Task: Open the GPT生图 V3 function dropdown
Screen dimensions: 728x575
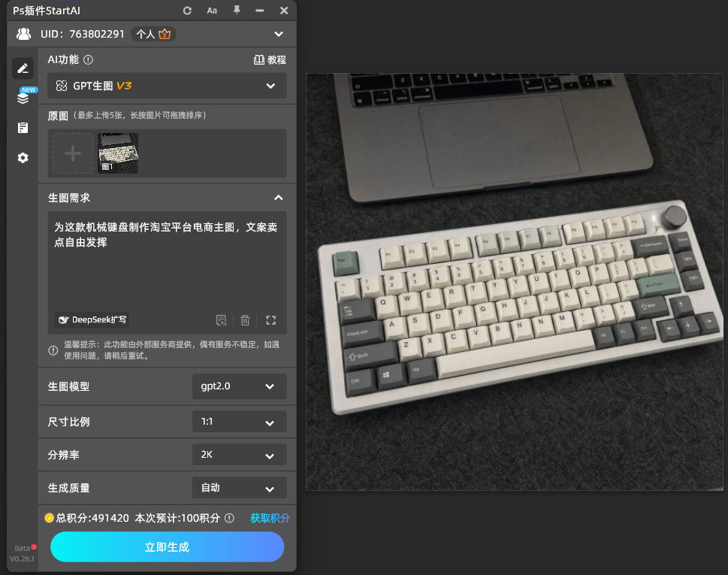Action: click(x=167, y=86)
